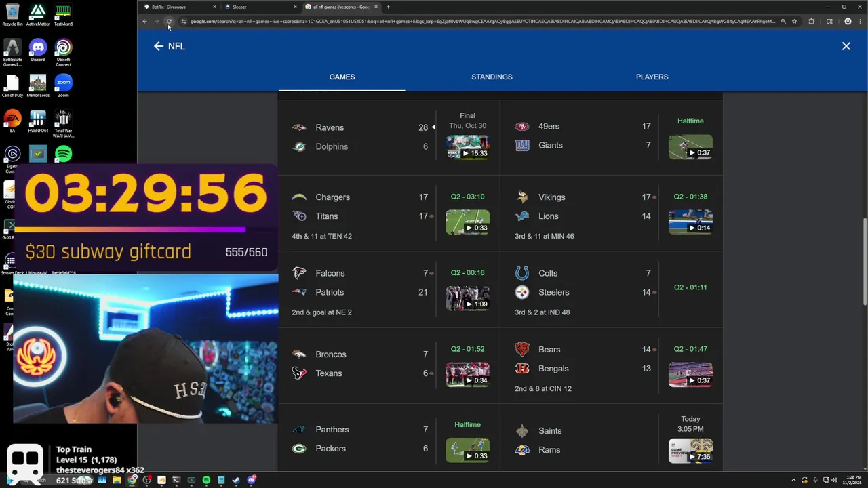Image resolution: width=868 pixels, height=488 pixels.
Task: Play the Bears vs Bengals highlight clip
Action: (x=690, y=375)
